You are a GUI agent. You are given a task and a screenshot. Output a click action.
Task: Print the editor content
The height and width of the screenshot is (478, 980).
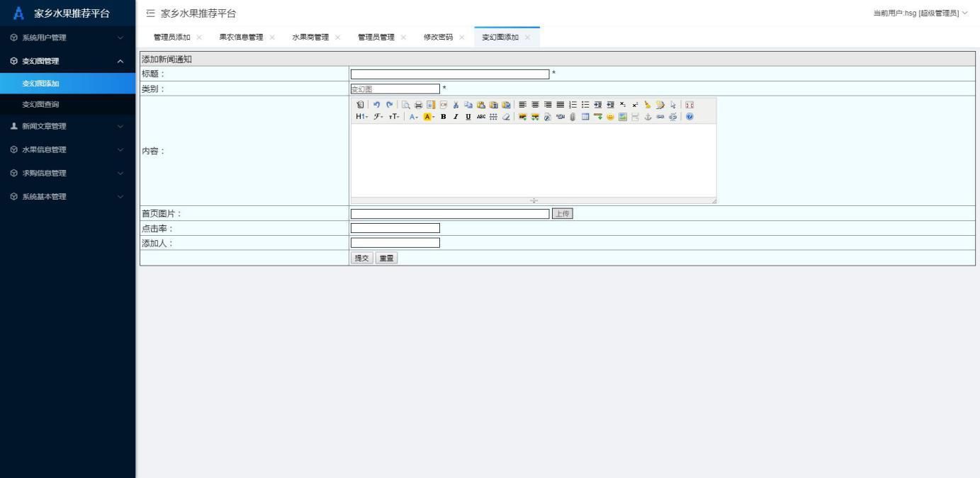(x=417, y=105)
